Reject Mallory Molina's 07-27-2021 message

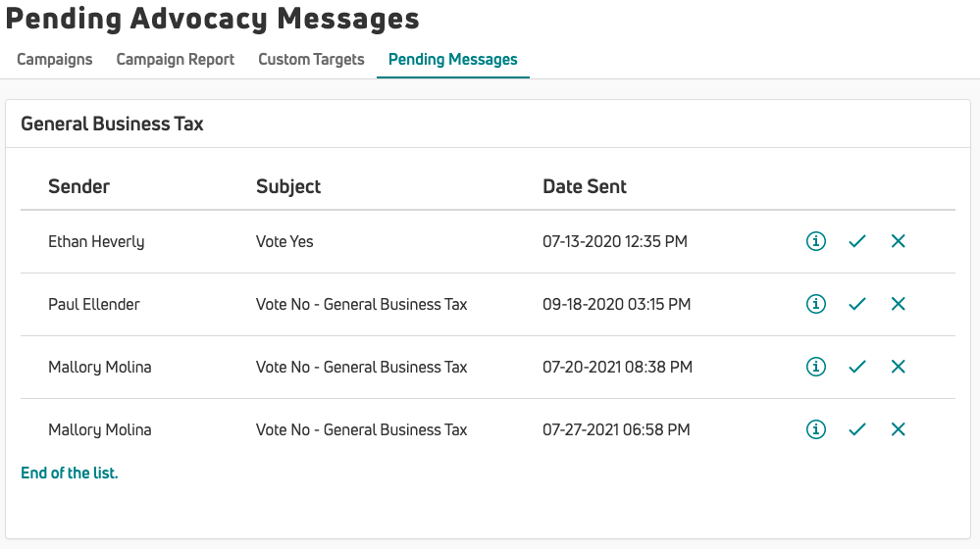(x=898, y=429)
